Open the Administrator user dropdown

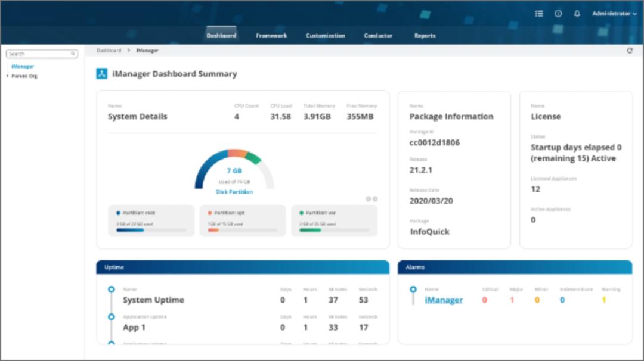click(614, 14)
